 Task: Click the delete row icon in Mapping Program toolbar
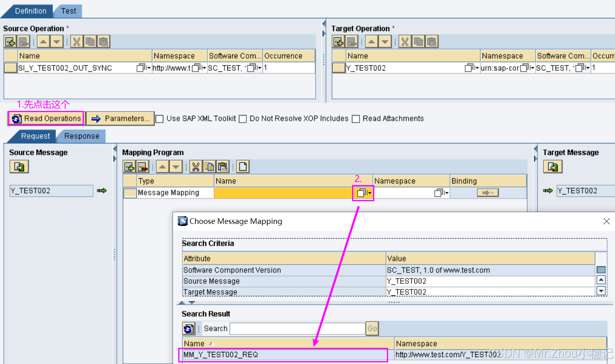142,166
